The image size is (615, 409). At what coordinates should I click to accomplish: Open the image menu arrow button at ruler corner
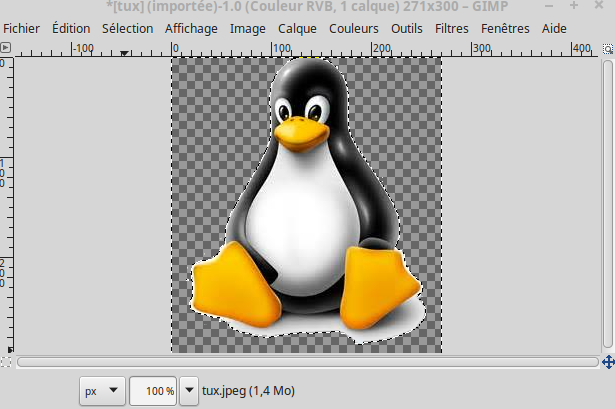(x=5, y=48)
